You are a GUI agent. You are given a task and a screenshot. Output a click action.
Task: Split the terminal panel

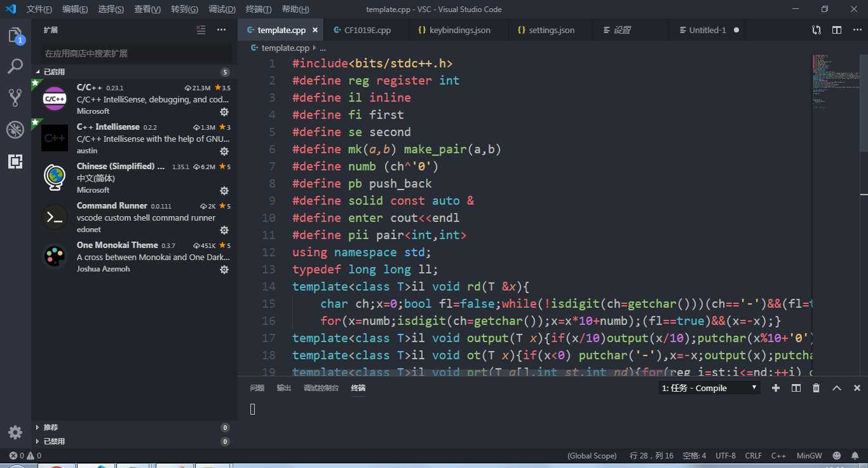pos(796,388)
